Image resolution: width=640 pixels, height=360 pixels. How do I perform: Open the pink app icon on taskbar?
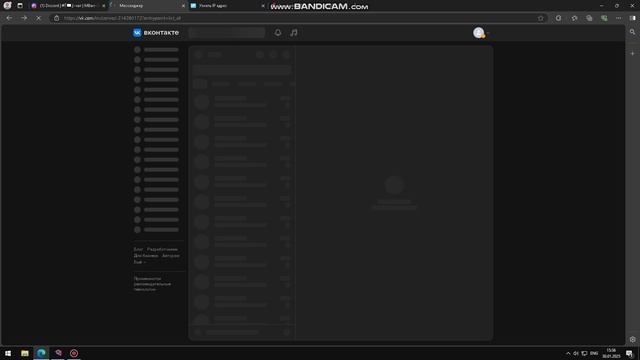(58, 353)
